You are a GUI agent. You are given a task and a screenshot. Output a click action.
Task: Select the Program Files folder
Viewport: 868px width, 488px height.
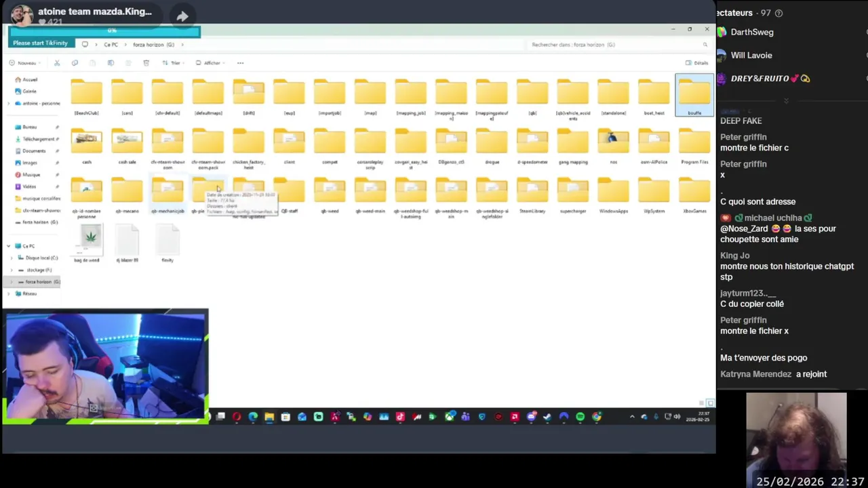694,146
